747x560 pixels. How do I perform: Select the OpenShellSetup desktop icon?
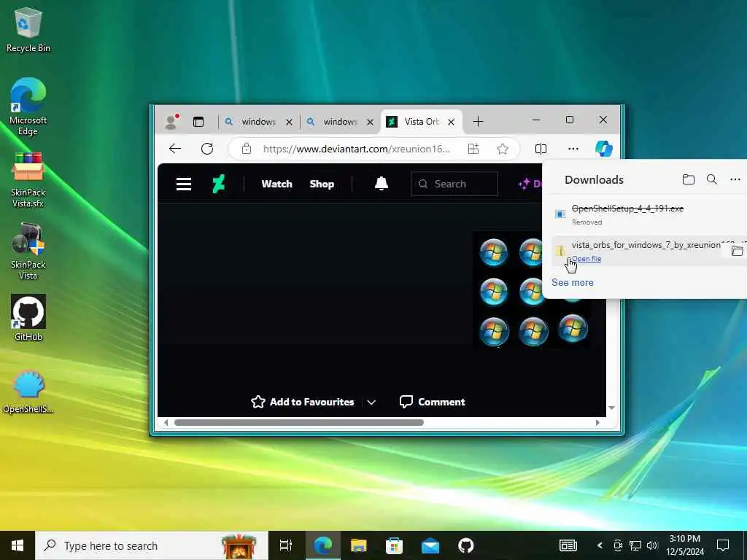[28, 392]
